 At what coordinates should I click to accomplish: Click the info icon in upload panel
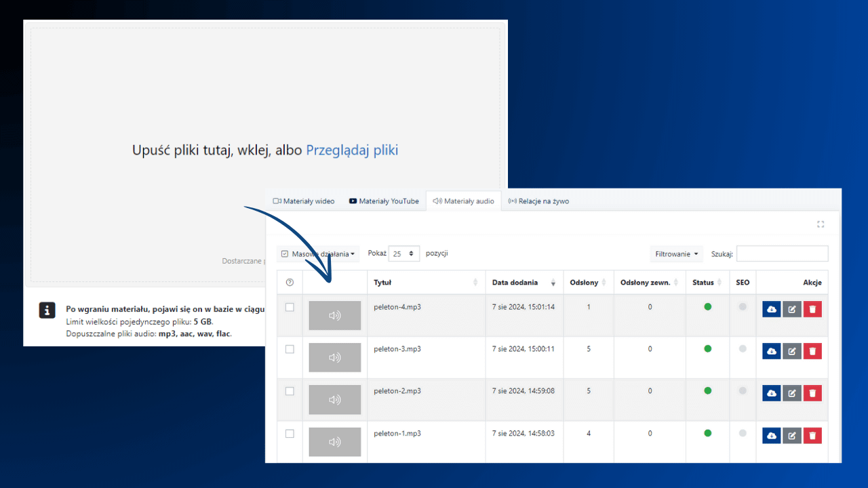coord(47,310)
